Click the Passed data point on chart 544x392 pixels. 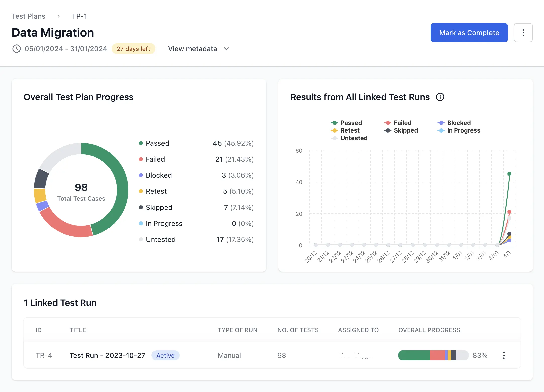(509, 174)
